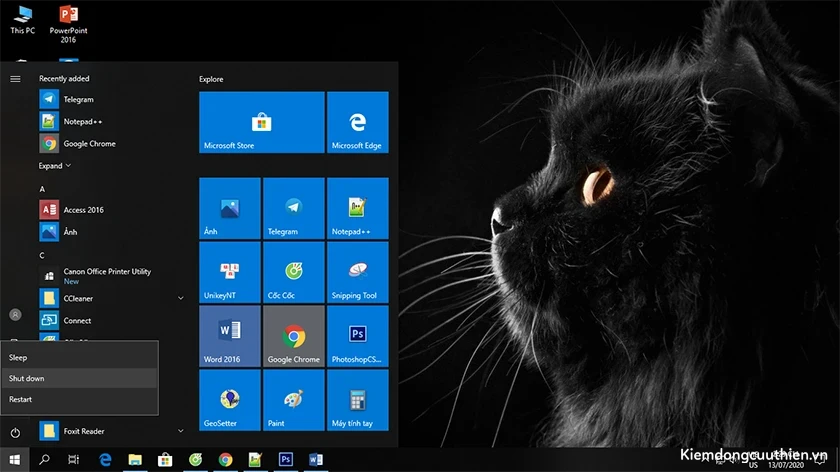This screenshot has width=840, height=472.
Task: Open Notepad++ in Recently added list
Action: pos(112,122)
